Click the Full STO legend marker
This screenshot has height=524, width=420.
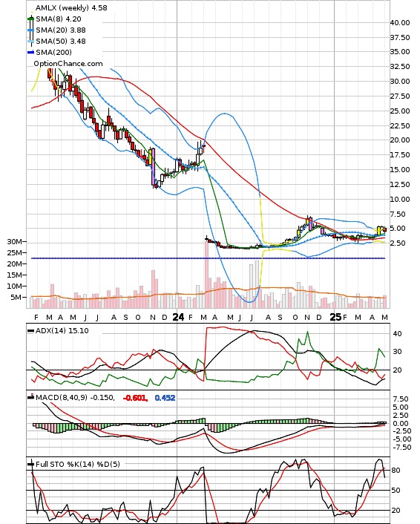pyautogui.click(x=30, y=464)
